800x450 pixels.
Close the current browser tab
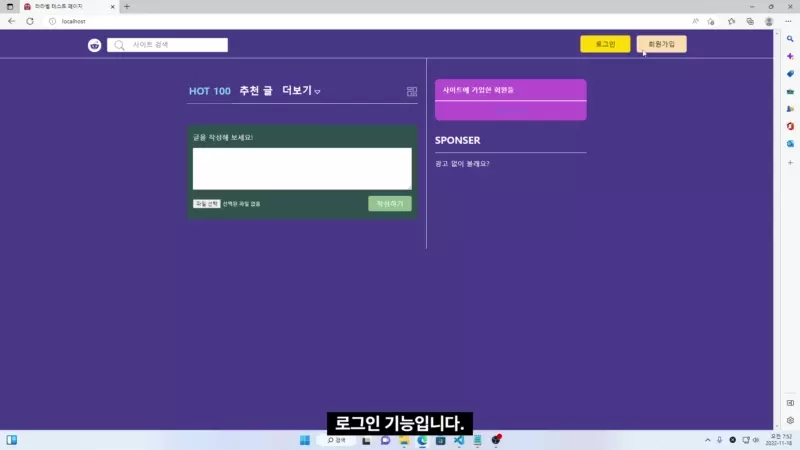point(112,7)
